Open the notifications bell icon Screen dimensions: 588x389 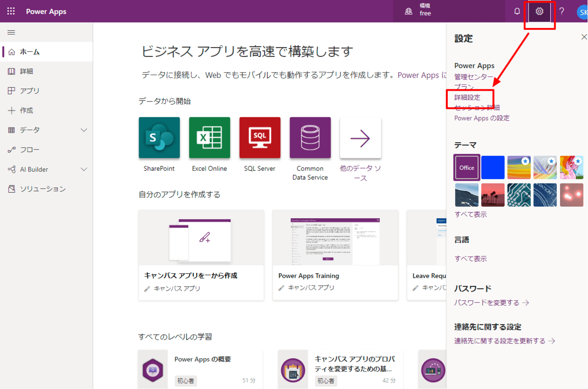point(517,11)
